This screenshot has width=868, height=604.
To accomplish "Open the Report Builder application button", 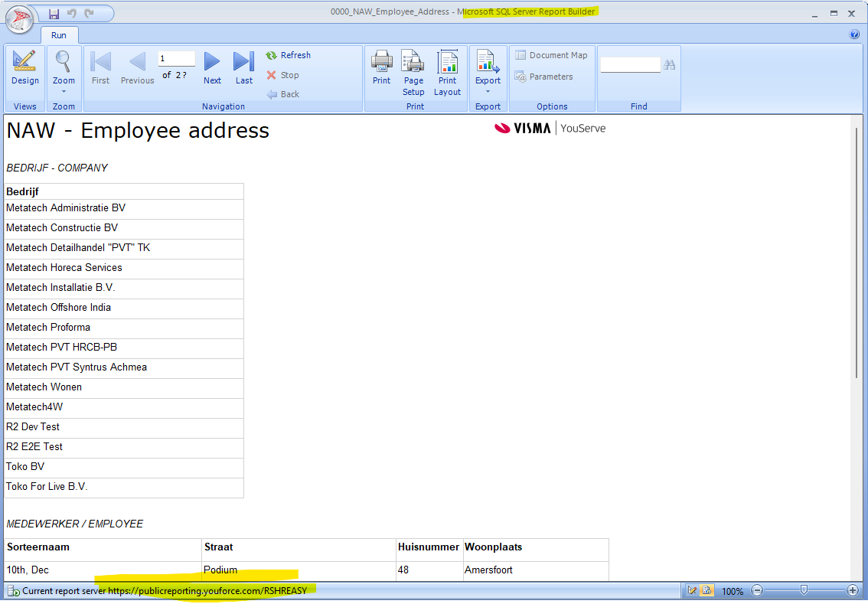I will pos(19,19).
